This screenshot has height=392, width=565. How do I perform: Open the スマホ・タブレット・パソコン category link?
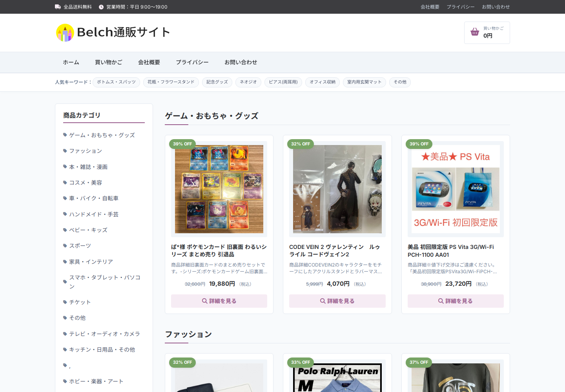pyautogui.click(x=105, y=281)
